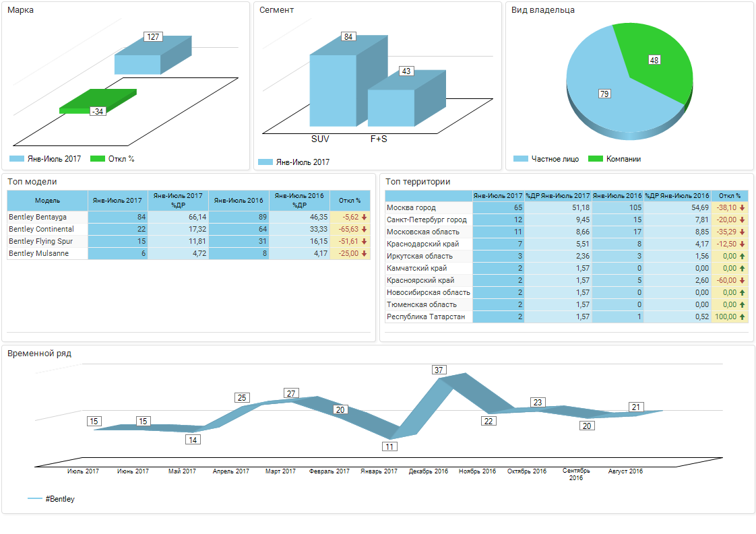Click Июль 2017 axis label
Viewport: 756px width, 534px height.
[83, 471]
